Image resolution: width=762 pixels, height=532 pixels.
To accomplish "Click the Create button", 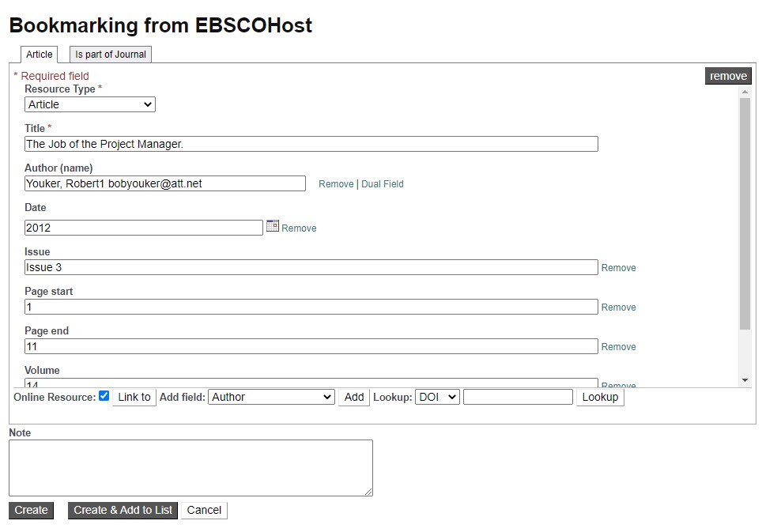I will tap(32, 510).
